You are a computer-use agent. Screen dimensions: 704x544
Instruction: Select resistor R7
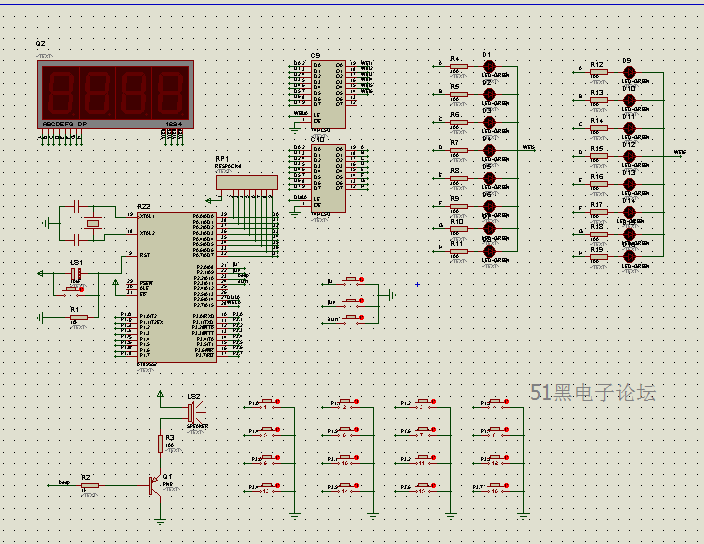point(459,150)
